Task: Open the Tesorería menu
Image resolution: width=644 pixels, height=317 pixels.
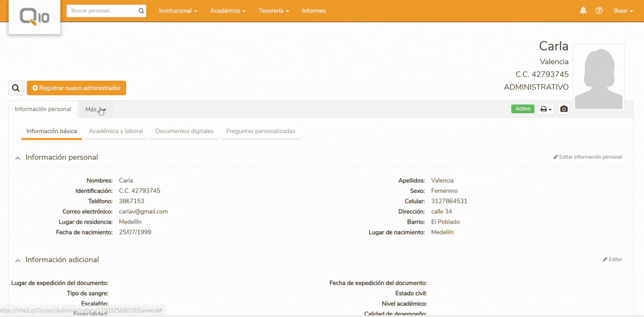Action: pos(274,11)
